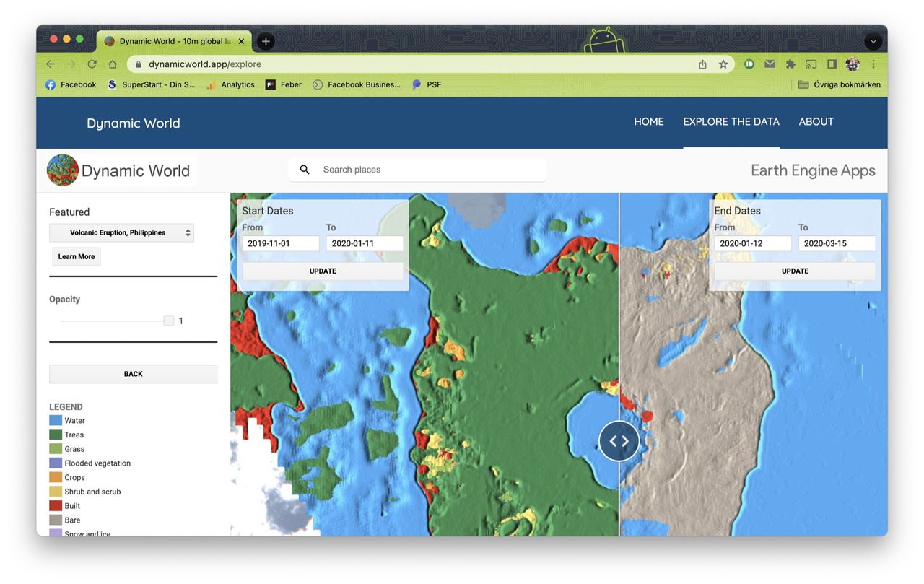Open the Chrome extensions puzzle icon
Image resolution: width=924 pixels, height=584 pixels.
click(x=790, y=64)
